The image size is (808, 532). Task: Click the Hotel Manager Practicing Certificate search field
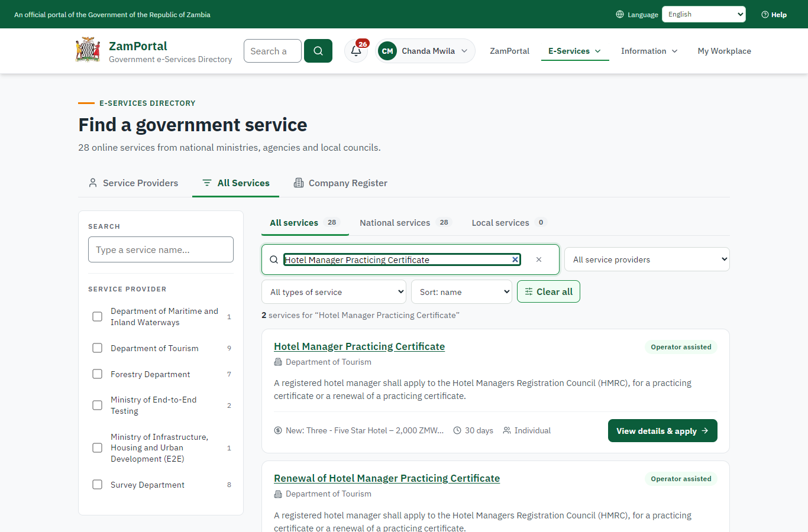tap(402, 259)
